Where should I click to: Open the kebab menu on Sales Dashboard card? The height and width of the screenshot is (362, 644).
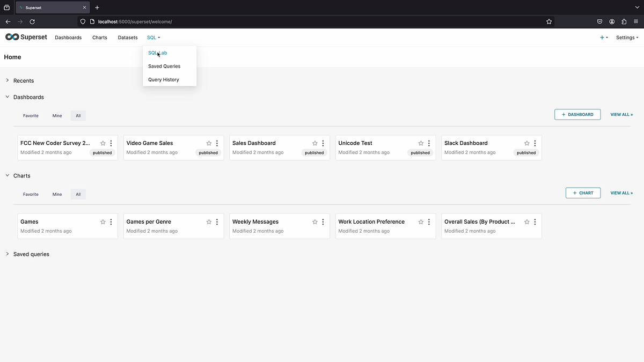coord(323,143)
